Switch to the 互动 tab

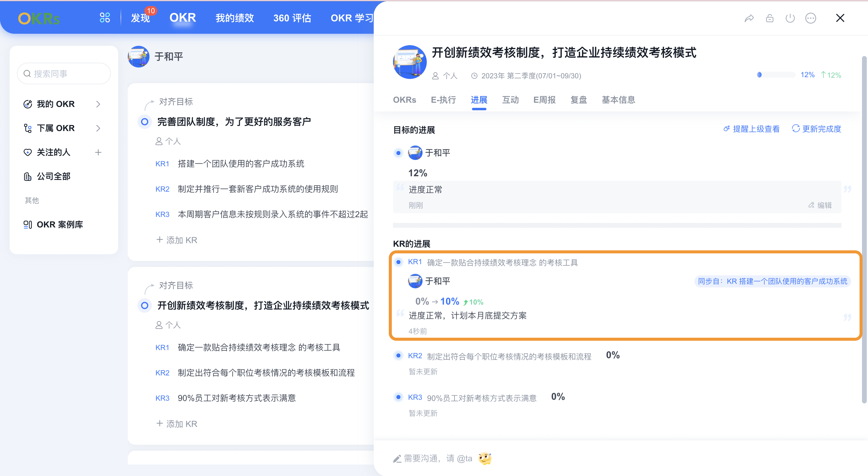510,100
